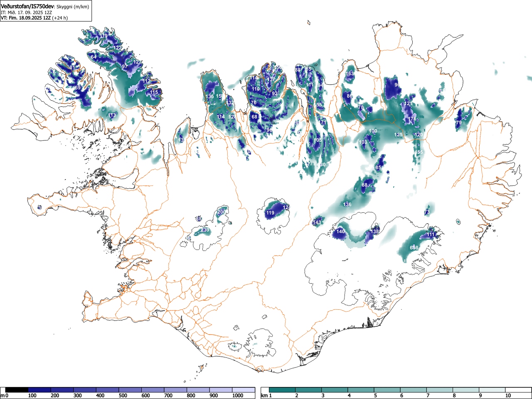Click the '135' visibility value
Viewport: 532px width, 399px height.
(x=210, y=96)
